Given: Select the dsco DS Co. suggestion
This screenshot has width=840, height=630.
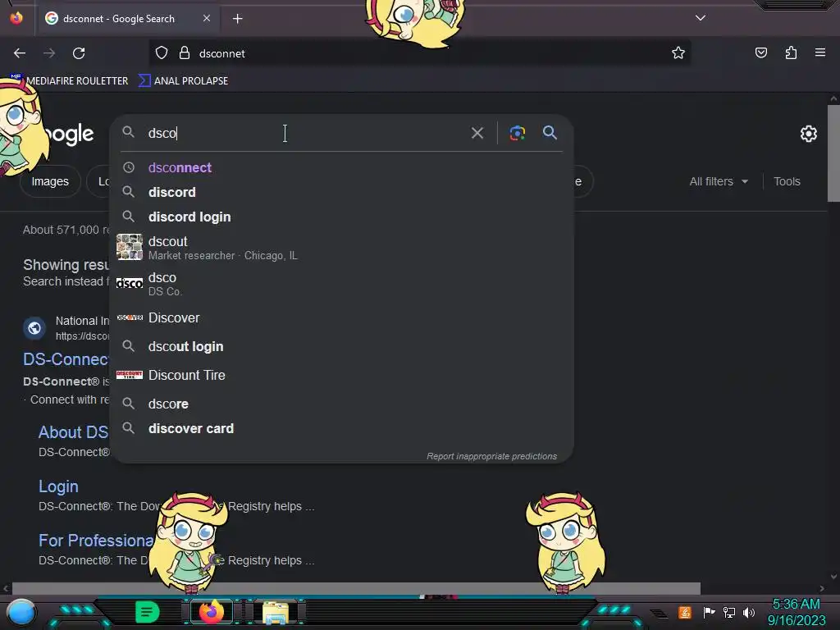Looking at the screenshot, I should 341,284.
